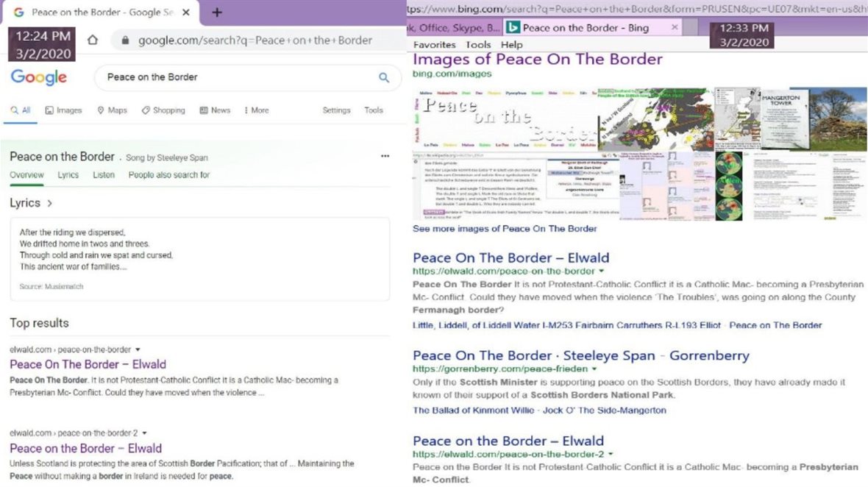
Task: Open 'Peace On The Border · Steeleye Span - Gorrenberry' result
Action: [580, 356]
